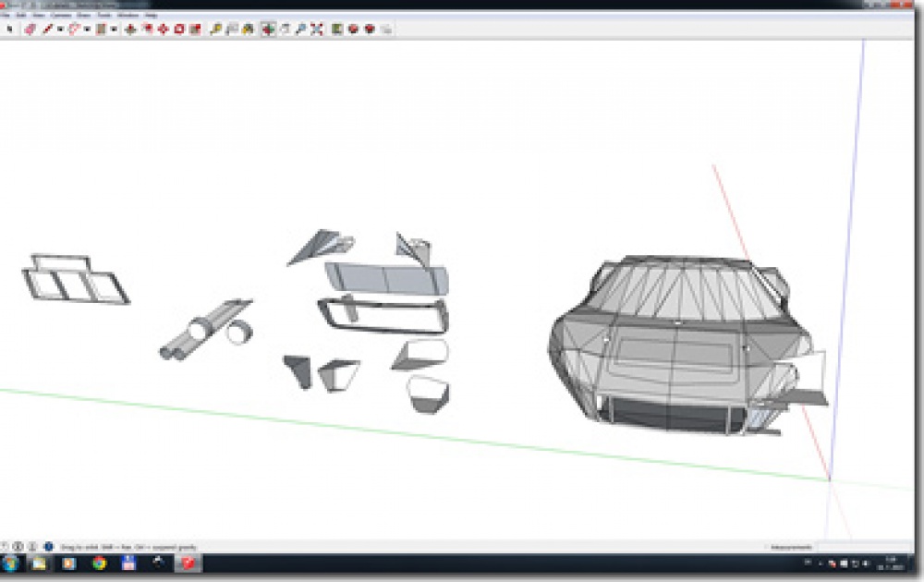Activate the Zoom magnifier tool

point(300,29)
